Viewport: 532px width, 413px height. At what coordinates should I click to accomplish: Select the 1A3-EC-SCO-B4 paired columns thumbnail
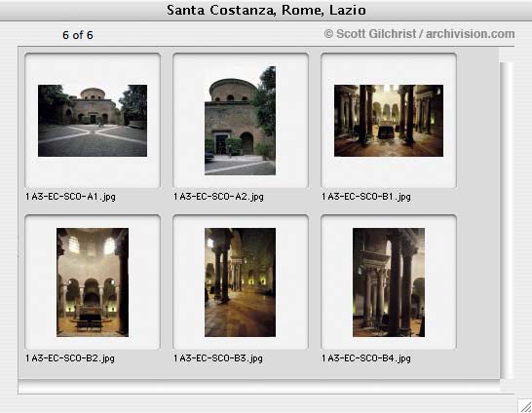tap(389, 282)
